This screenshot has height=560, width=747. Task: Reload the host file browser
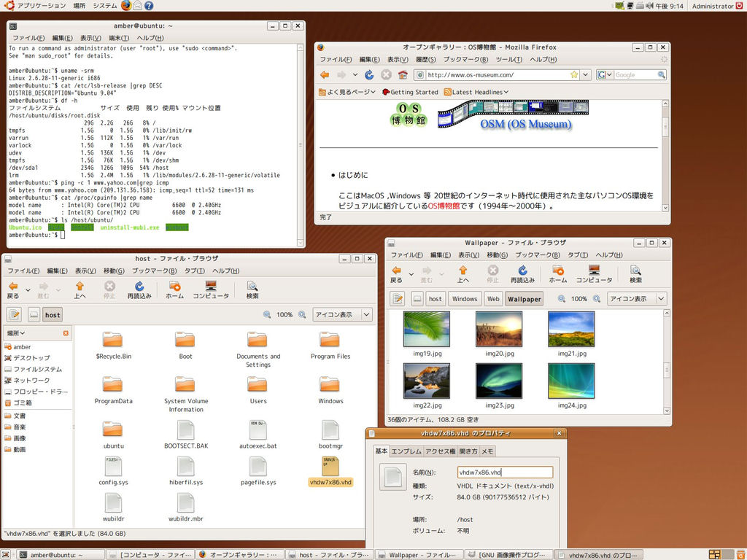point(139,290)
